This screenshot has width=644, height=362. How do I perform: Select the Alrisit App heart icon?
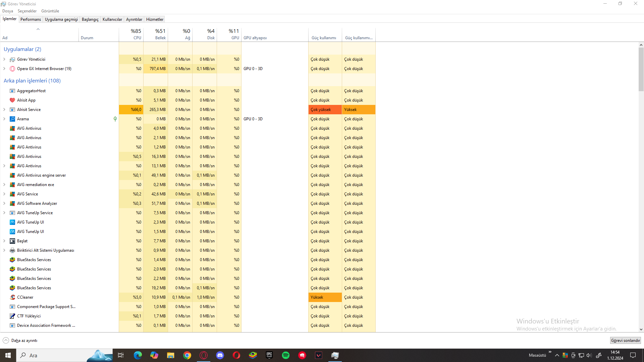(12, 100)
